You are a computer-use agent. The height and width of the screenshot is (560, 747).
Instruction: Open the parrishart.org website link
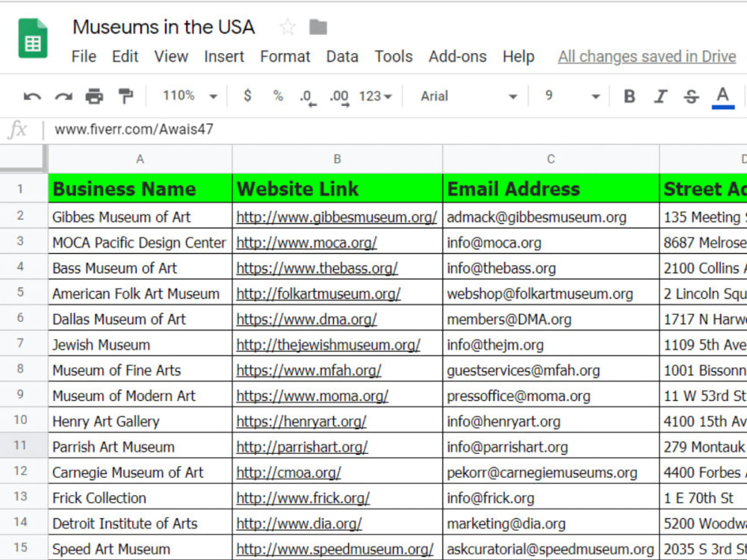pos(302,447)
